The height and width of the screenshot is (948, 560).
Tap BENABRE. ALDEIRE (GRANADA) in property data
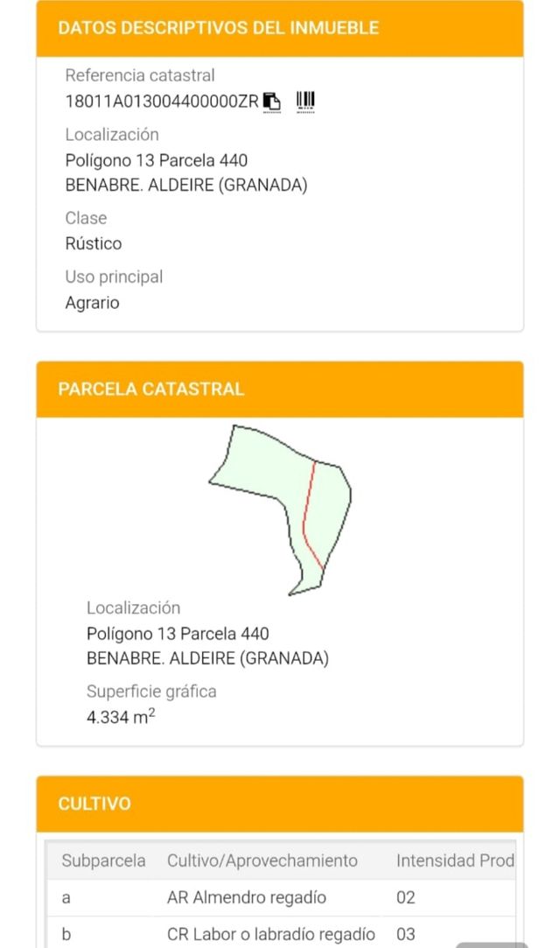186,185
